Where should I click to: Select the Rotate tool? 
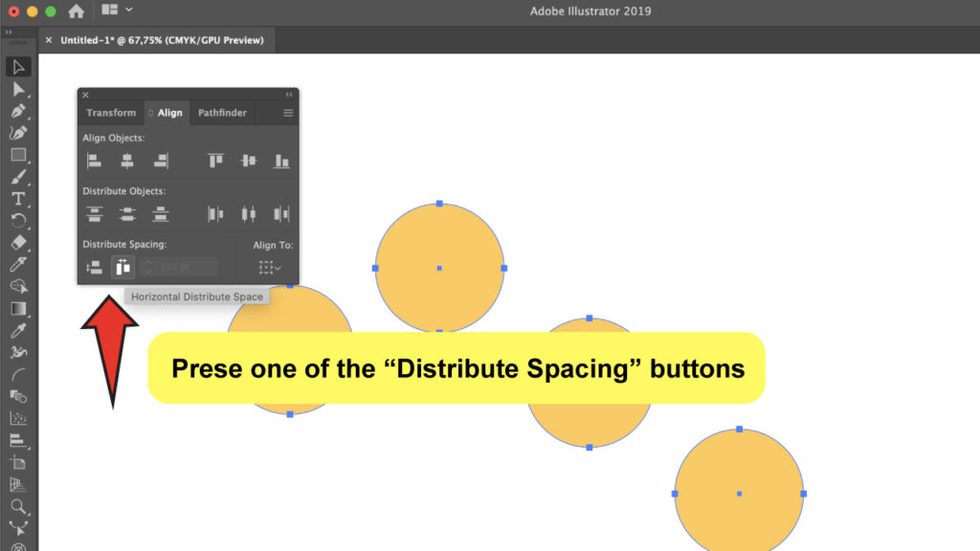coord(19,218)
